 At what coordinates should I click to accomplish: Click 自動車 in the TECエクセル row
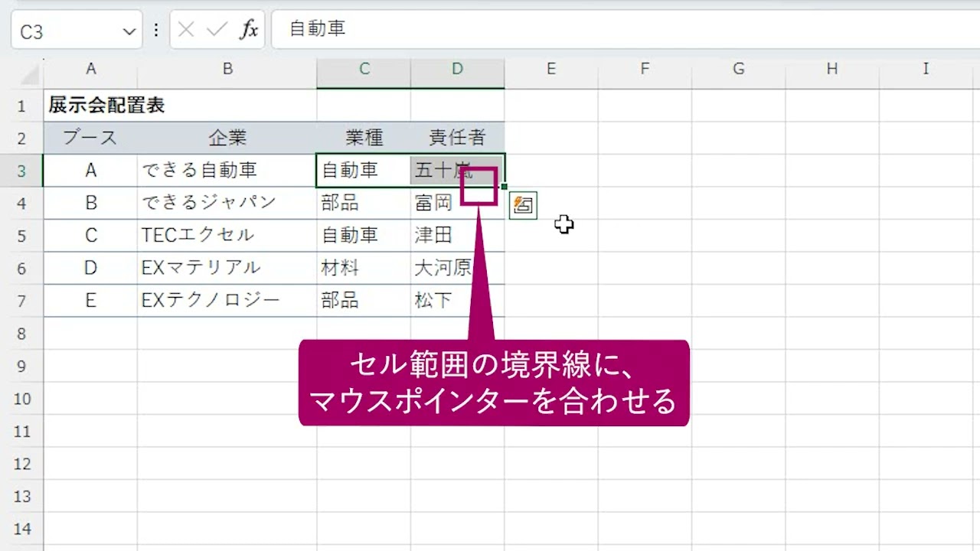364,236
